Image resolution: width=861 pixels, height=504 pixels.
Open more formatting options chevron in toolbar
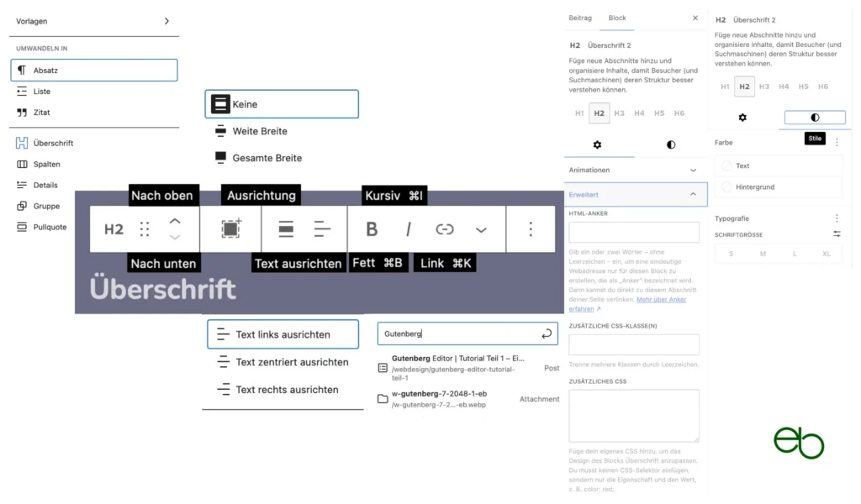(481, 230)
